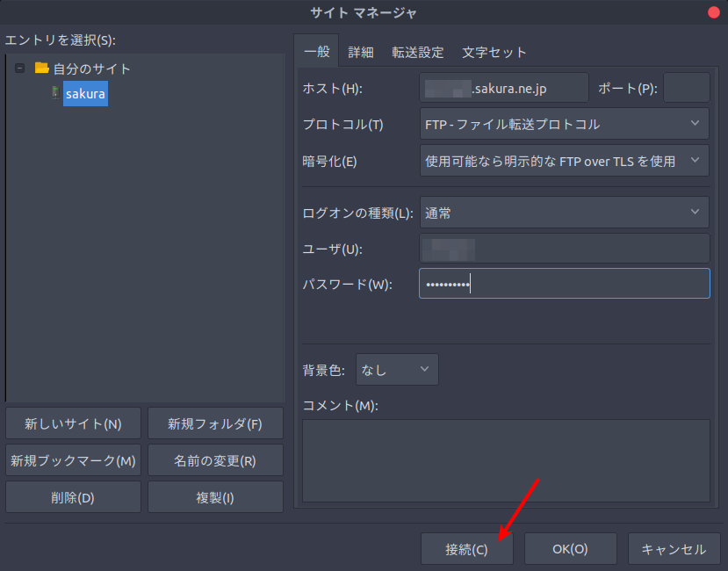Rename the entry via 名前の変更

215,459
